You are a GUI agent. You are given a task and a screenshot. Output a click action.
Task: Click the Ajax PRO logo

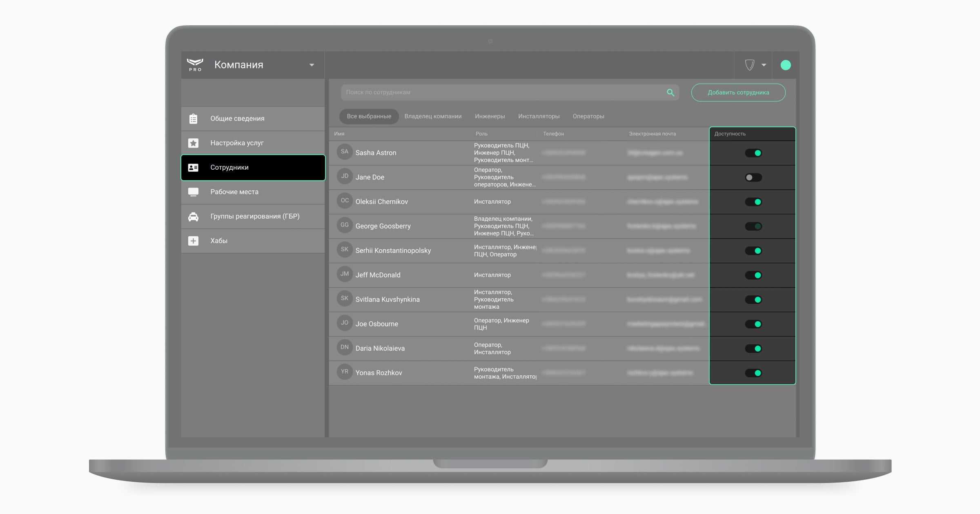[195, 64]
